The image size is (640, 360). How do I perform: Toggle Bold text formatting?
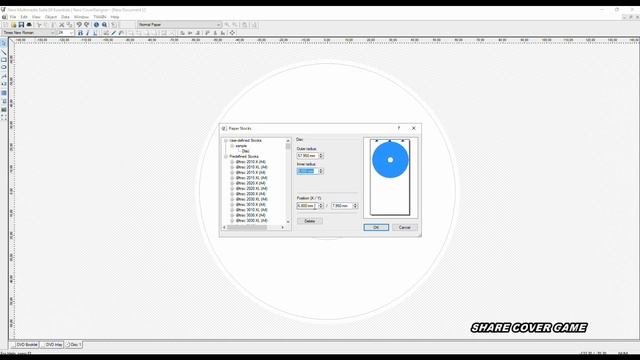[x=80, y=33]
